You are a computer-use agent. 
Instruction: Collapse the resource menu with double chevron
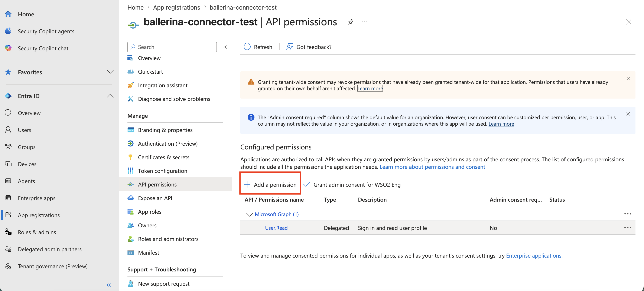tap(225, 47)
